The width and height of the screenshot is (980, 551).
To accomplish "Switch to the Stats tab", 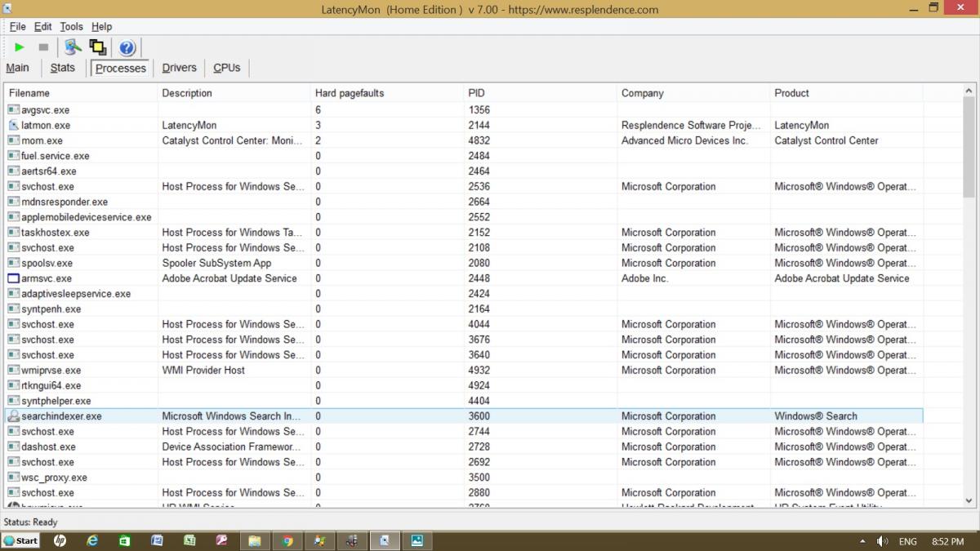I will pyautogui.click(x=62, y=68).
